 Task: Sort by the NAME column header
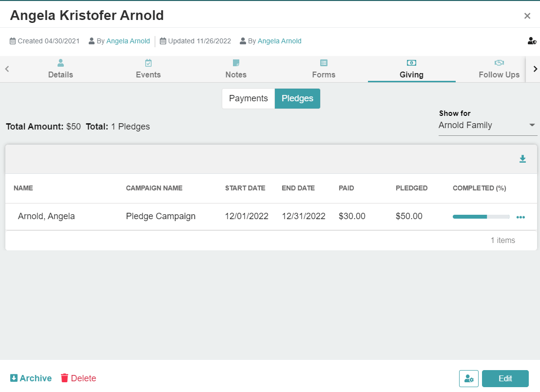[x=23, y=188]
